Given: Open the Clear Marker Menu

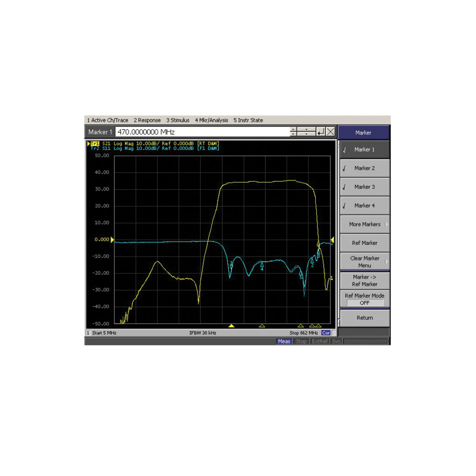Looking at the screenshot, I should click(x=364, y=262).
